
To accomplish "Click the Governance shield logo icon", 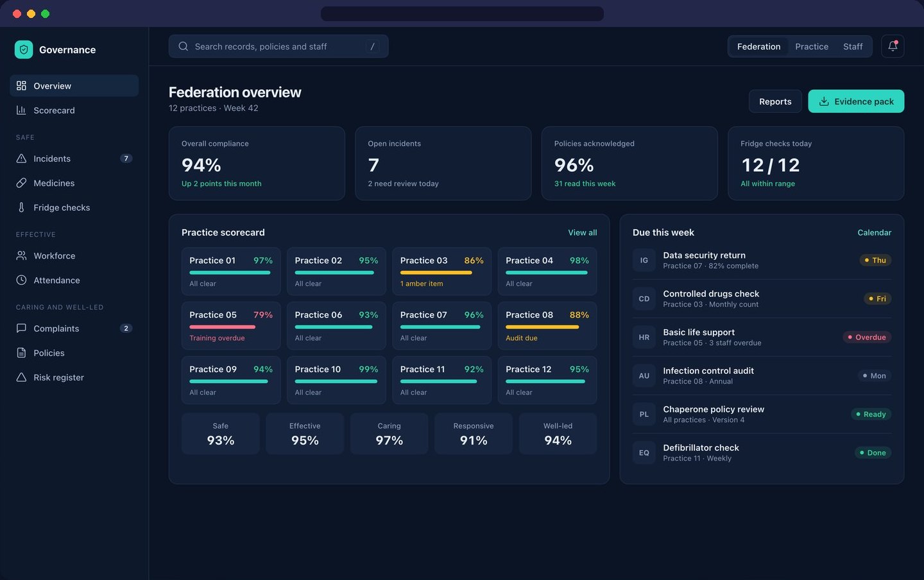I will tap(24, 49).
